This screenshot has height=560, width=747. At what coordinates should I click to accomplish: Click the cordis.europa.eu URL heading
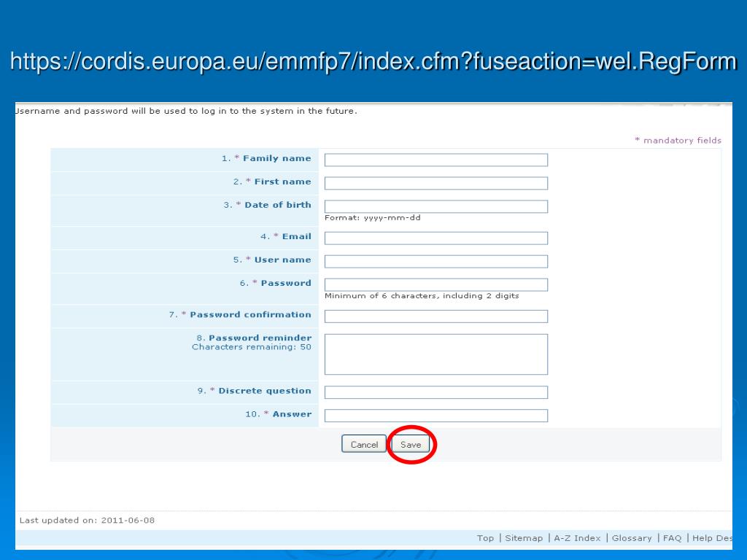[x=373, y=61]
